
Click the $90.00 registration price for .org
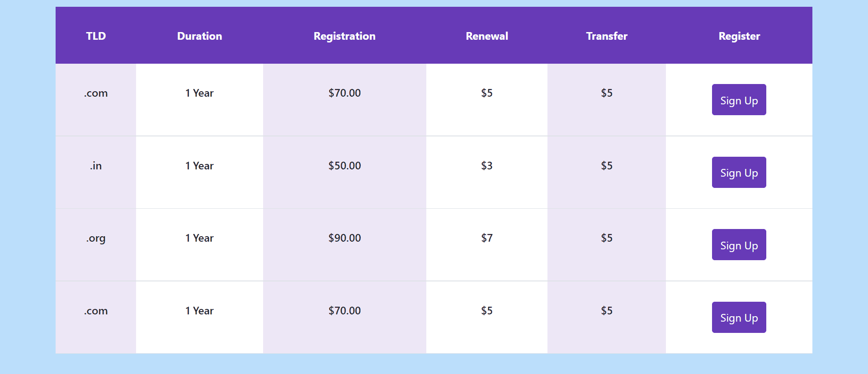344,238
